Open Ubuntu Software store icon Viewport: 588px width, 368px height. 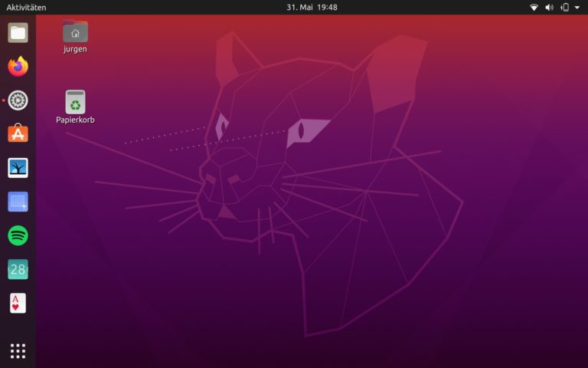point(18,133)
